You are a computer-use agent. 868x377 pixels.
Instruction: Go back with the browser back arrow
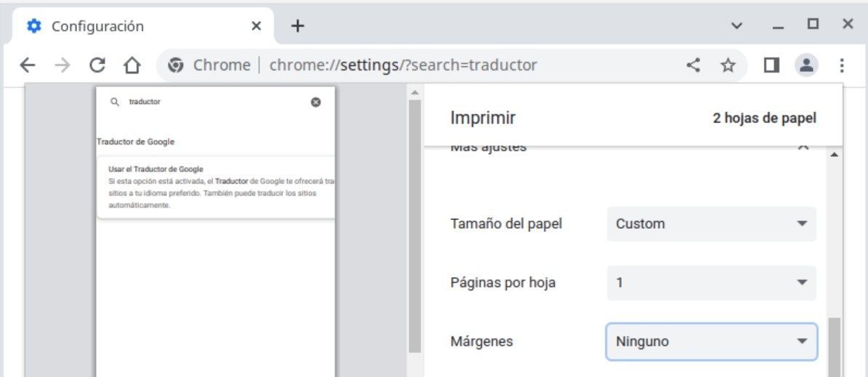(x=27, y=65)
